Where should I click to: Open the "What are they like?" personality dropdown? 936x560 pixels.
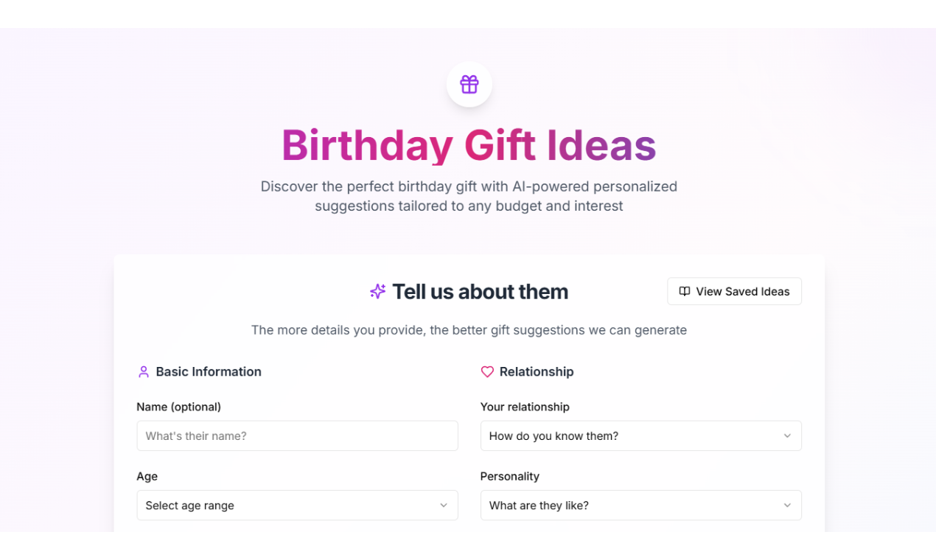click(640, 505)
